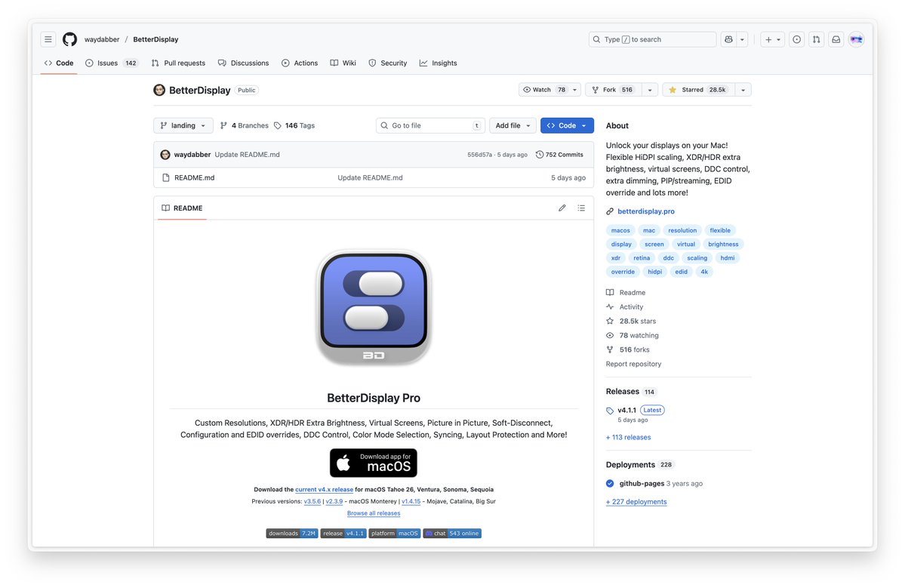Open the Security tab
Screen dimensions: 905x588
coord(388,63)
